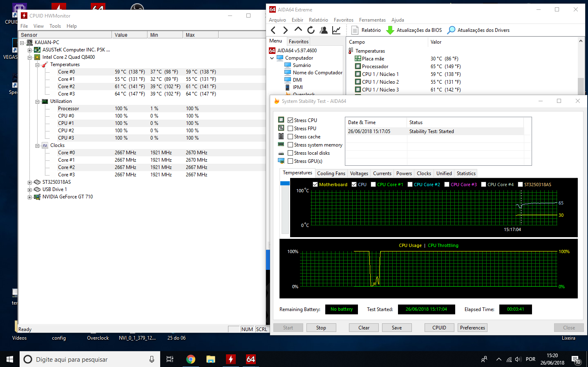Click the green Atualizações da BIOS arrow

click(390, 30)
